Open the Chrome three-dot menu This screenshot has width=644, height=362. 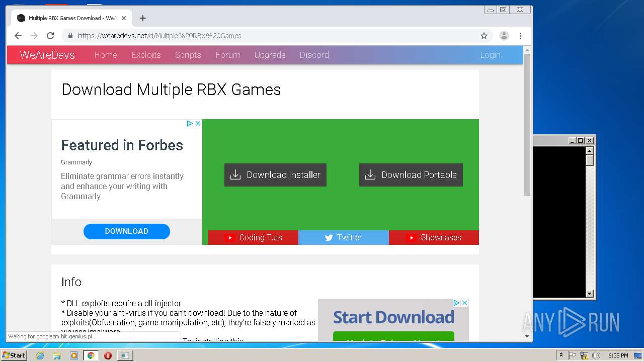pyautogui.click(x=520, y=36)
